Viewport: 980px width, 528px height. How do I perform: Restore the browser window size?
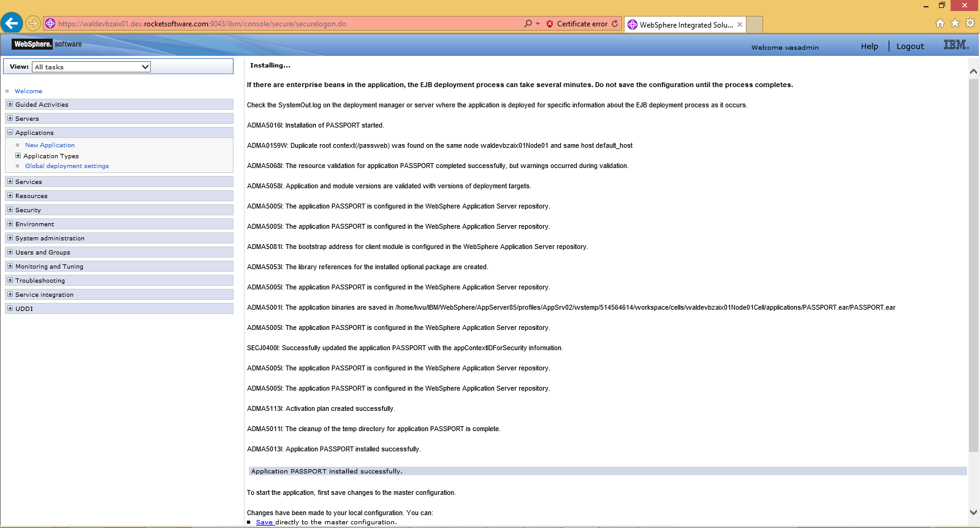tap(942, 6)
